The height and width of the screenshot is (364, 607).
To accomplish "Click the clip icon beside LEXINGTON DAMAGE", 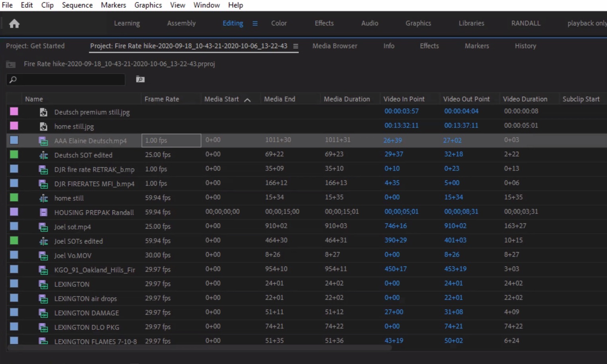I will pyautogui.click(x=43, y=313).
